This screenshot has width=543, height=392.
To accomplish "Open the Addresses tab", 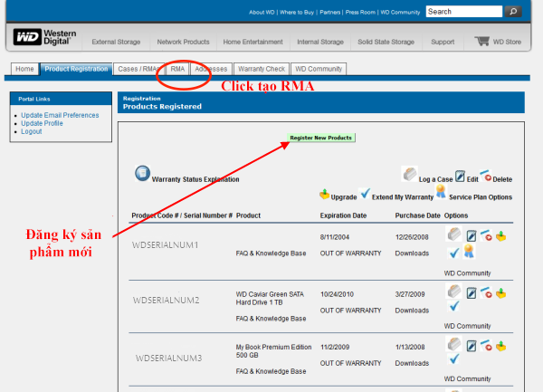I will (211, 69).
